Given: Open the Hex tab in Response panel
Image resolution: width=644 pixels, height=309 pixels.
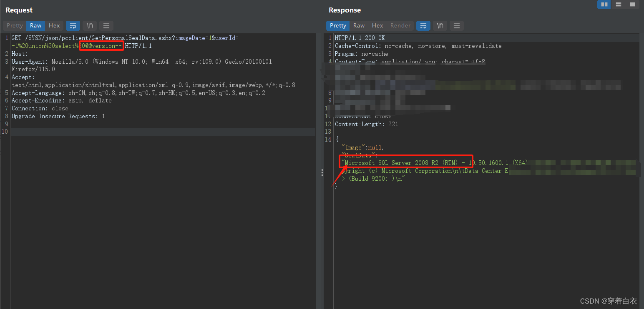Looking at the screenshot, I should [x=377, y=25].
